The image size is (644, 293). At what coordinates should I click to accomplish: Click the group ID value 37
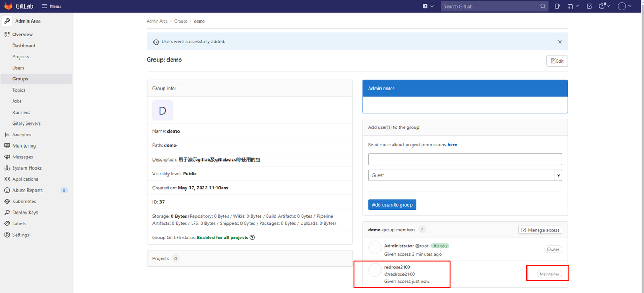pos(162,202)
